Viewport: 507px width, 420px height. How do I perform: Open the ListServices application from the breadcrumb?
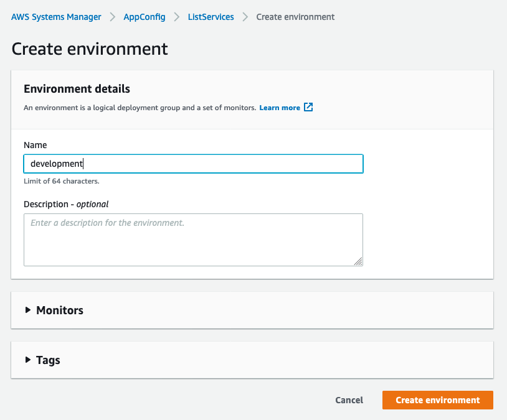pyautogui.click(x=211, y=17)
